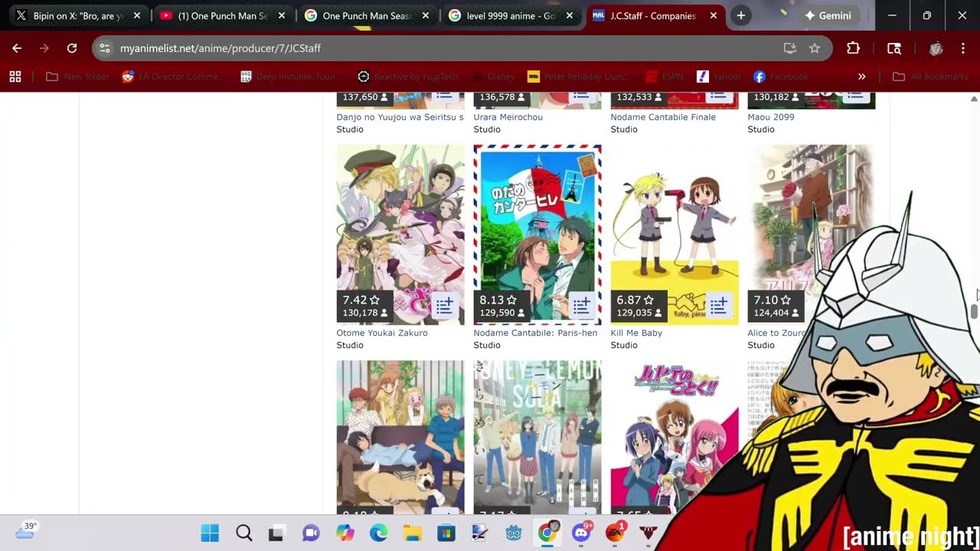Bookmark this page with the star icon

click(x=815, y=48)
